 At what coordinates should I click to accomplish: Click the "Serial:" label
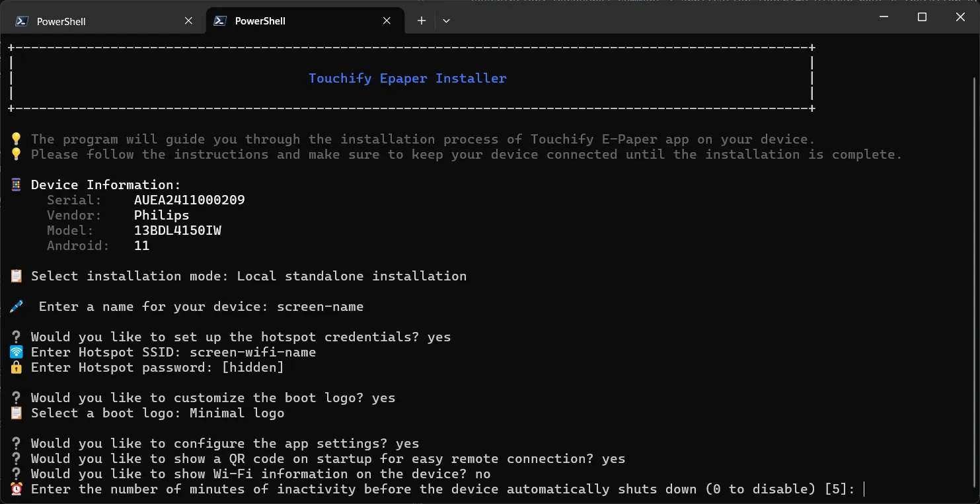[x=75, y=200]
